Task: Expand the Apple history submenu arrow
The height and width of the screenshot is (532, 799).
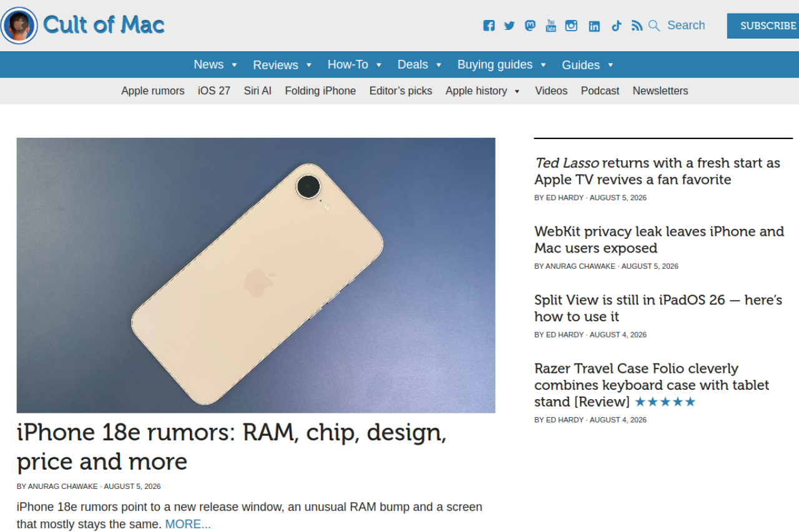Action: (x=517, y=91)
